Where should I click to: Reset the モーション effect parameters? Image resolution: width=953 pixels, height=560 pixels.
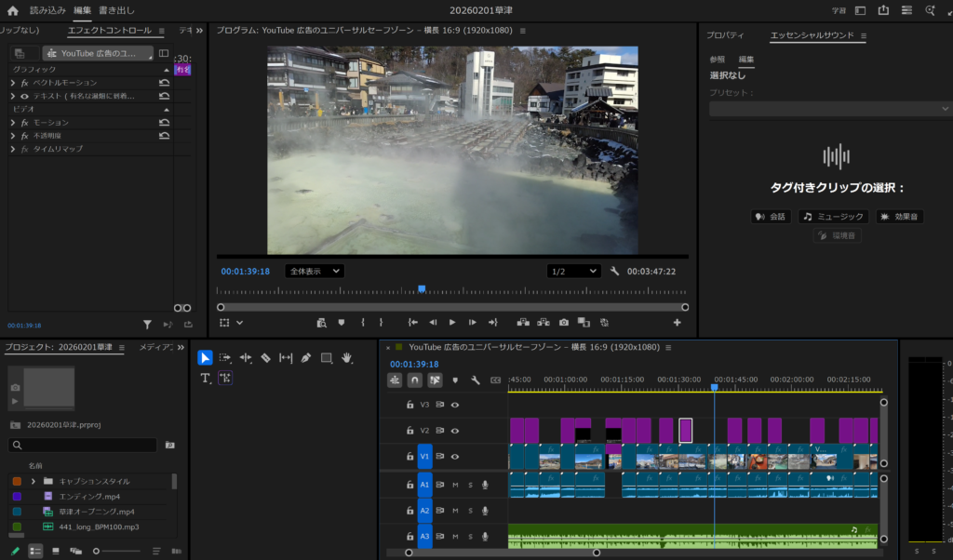point(164,122)
